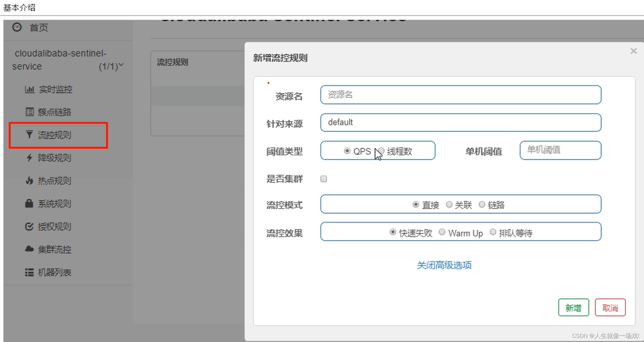The width and height of the screenshot is (644, 342).
Task: Click 关闭高级选项 to hide advanced options
Action: click(x=444, y=265)
